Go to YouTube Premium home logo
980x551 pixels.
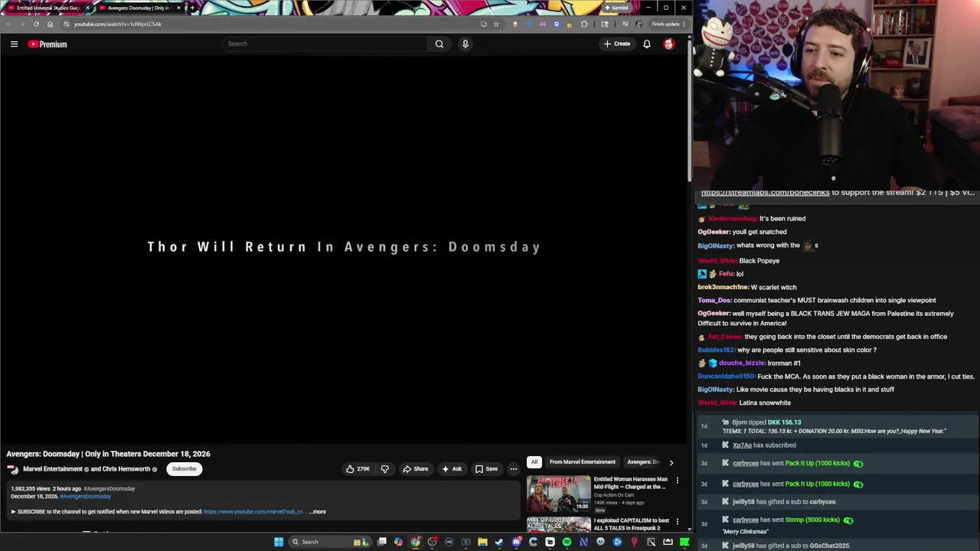pyautogui.click(x=47, y=44)
